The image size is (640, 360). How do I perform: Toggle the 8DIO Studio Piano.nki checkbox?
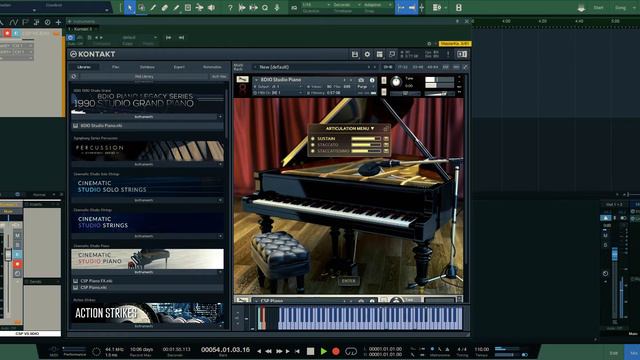(76, 126)
